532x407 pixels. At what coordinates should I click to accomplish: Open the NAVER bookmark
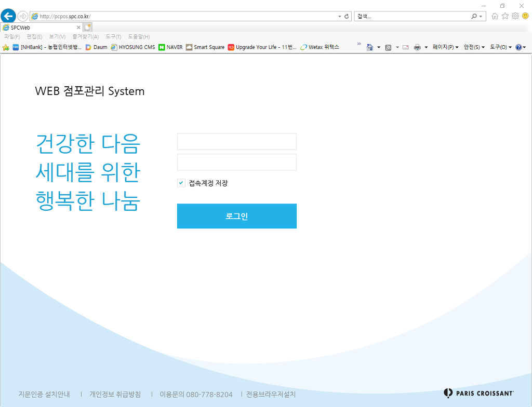[170, 47]
